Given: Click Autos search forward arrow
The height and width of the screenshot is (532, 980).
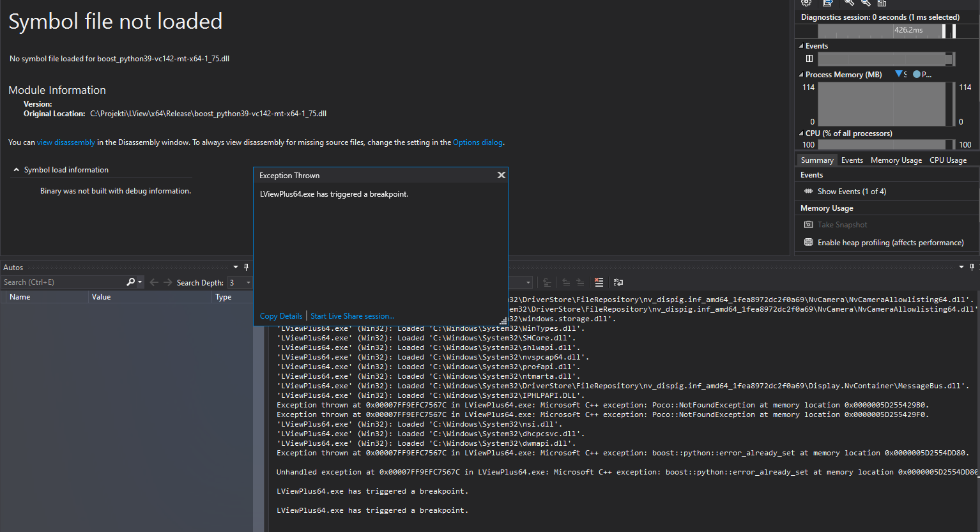Looking at the screenshot, I should [x=167, y=282].
